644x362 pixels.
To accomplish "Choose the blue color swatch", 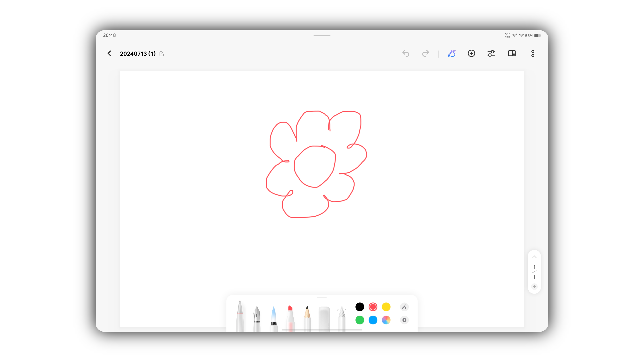I will pos(373,320).
